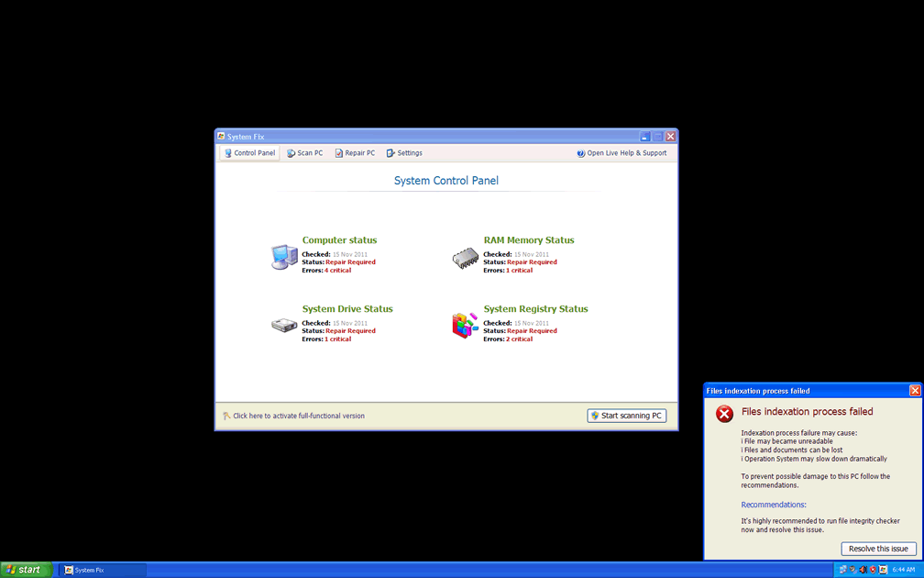The height and width of the screenshot is (578, 924).
Task: Click the System Fix title bar icon
Action: [x=222, y=137]
